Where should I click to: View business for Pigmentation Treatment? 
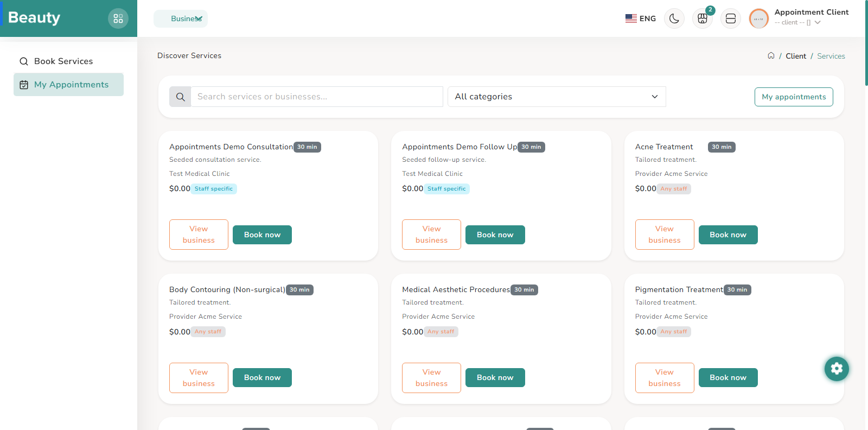pos(665,378)
